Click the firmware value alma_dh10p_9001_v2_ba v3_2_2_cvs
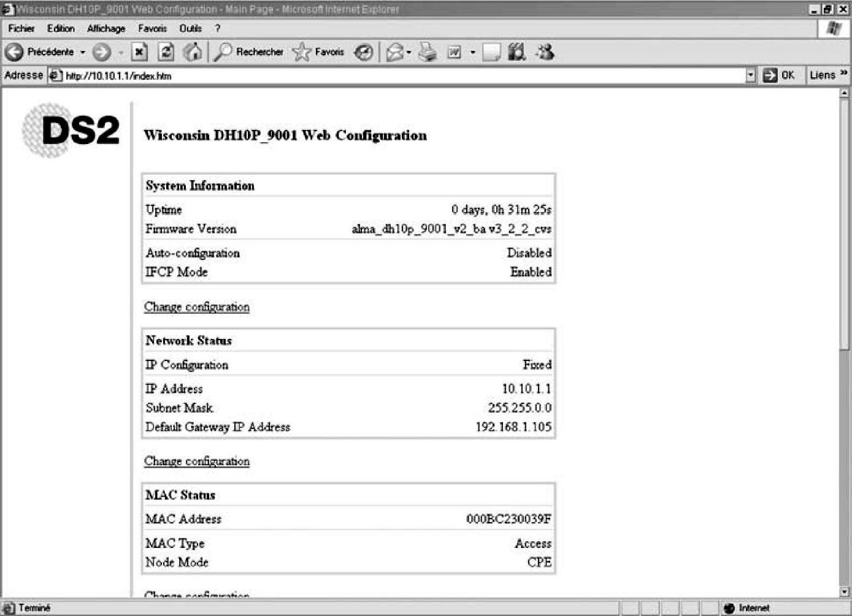This screenshot has width=852, height=616. click(451, 229)
